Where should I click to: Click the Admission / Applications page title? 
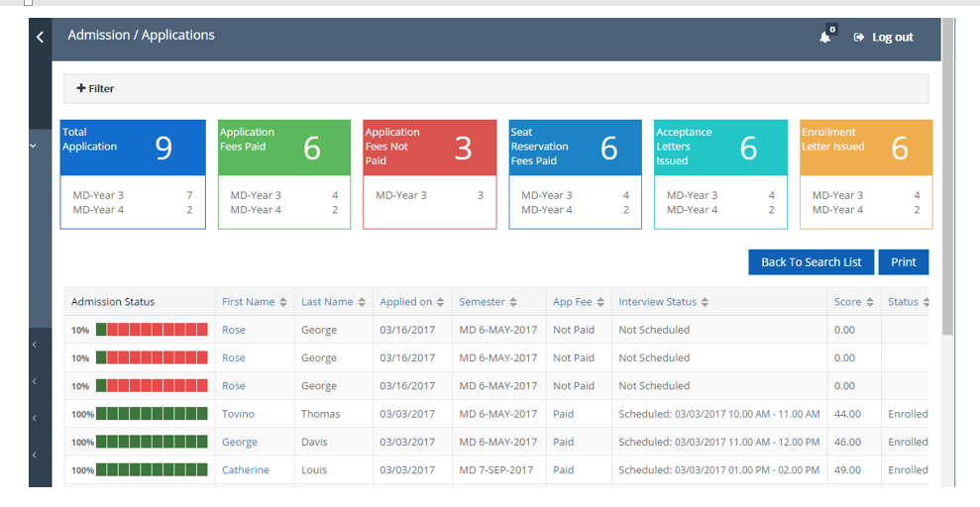click(x=142, y=36)
